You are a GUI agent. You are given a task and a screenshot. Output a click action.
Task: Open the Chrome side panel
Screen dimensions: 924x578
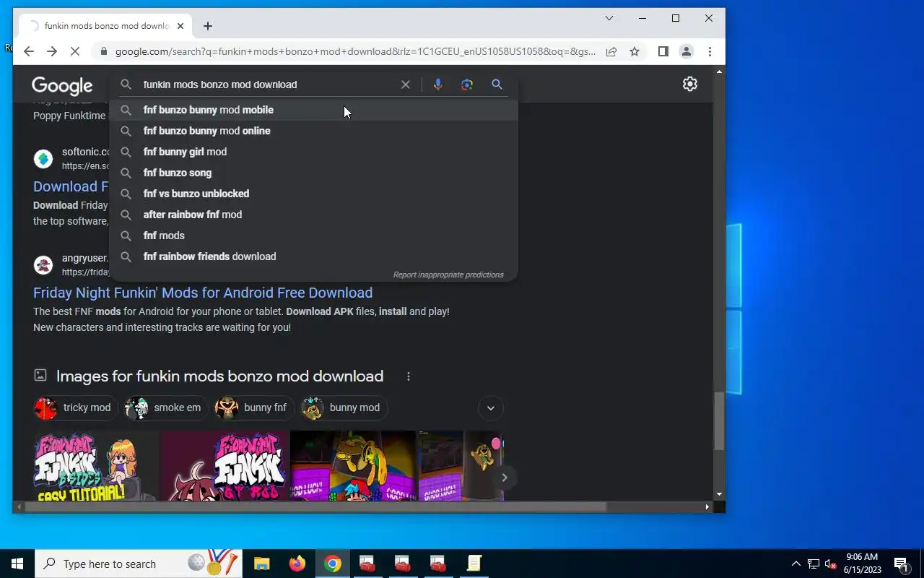pos(663,51)
